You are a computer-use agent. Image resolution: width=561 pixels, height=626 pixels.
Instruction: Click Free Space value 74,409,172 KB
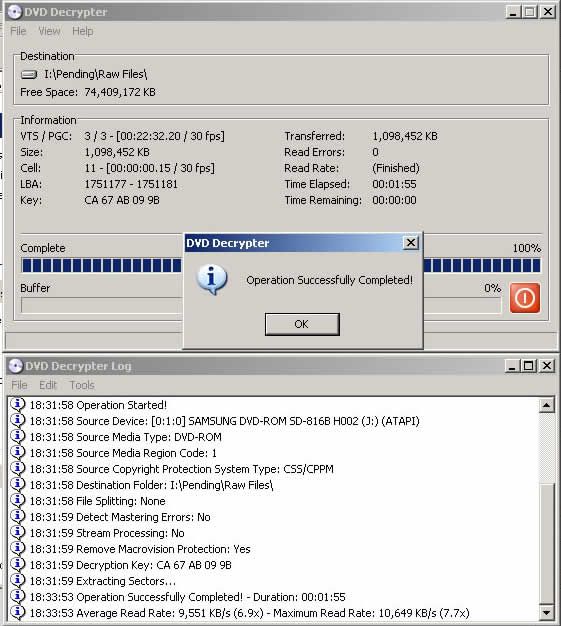[x=120, y=92]
